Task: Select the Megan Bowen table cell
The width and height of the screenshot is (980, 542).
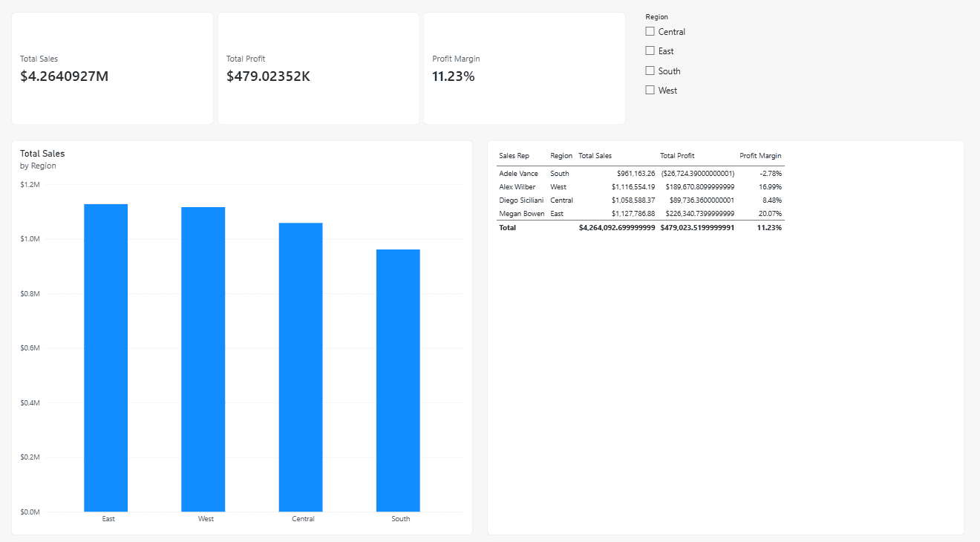Action: pos(521,214)
